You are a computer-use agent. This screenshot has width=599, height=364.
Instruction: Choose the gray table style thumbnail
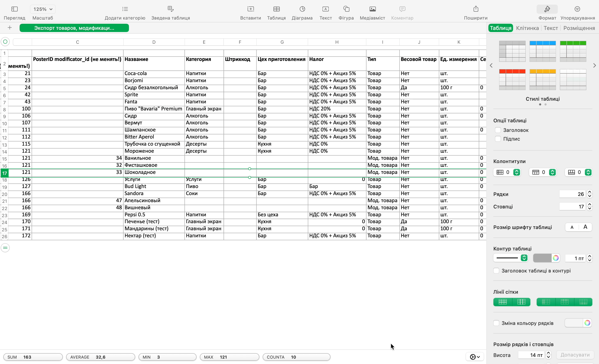[512, 51]
